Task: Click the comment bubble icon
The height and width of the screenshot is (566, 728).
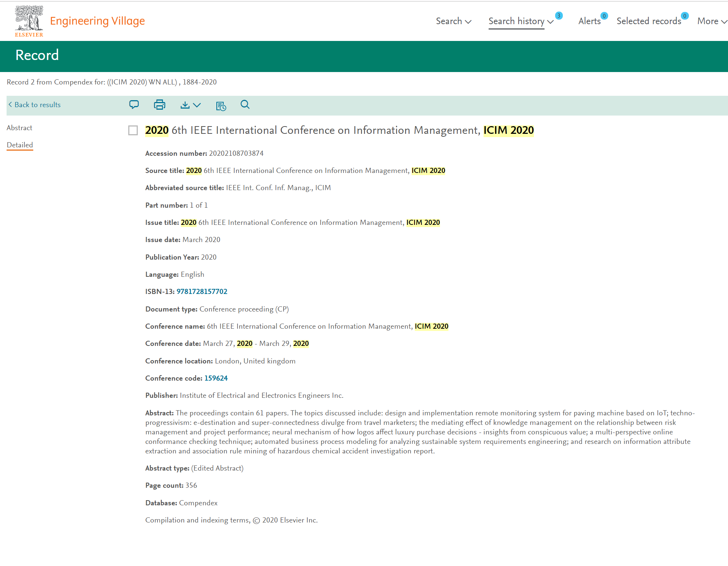Action: tap(134, 105)
